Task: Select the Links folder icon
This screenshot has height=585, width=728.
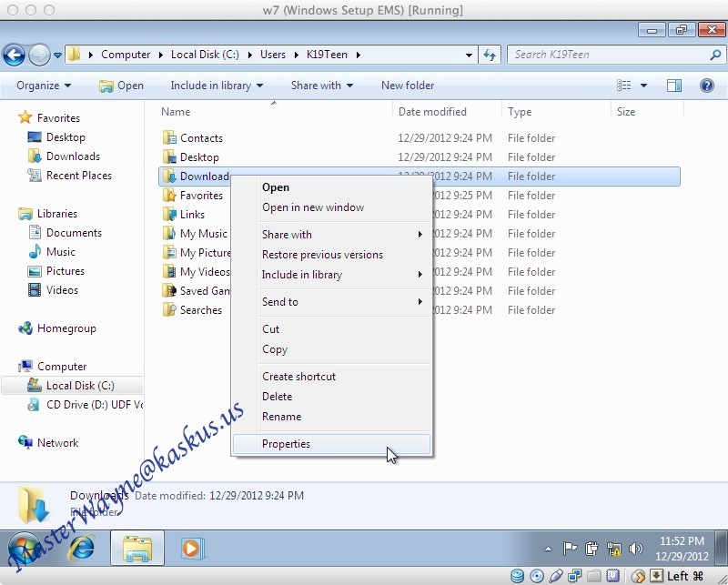Action: [x=169, y=214]
